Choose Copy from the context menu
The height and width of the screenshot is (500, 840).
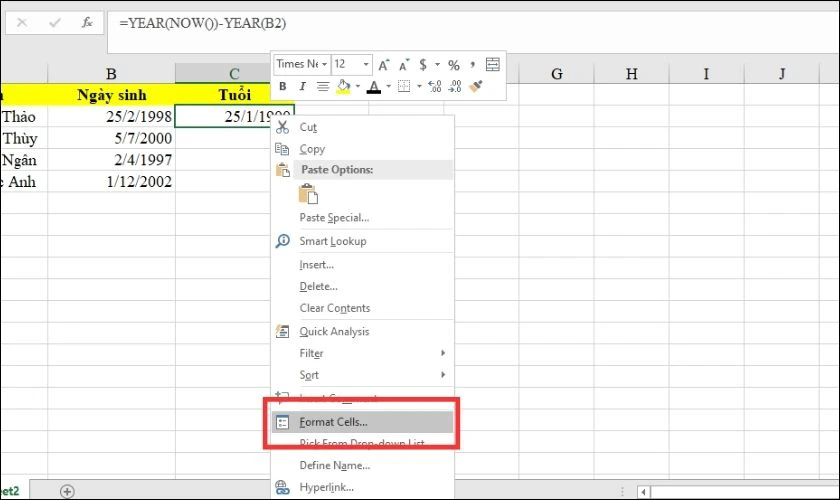[362, 149]
